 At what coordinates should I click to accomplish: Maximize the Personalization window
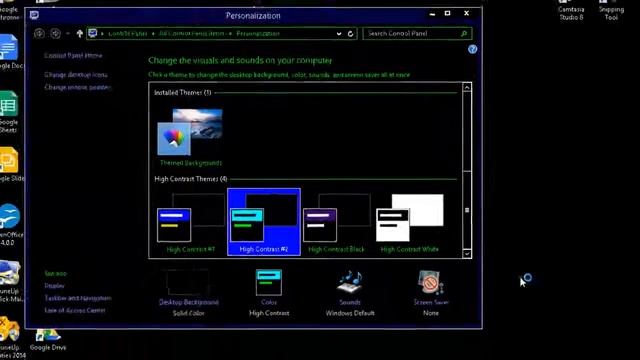447,13
